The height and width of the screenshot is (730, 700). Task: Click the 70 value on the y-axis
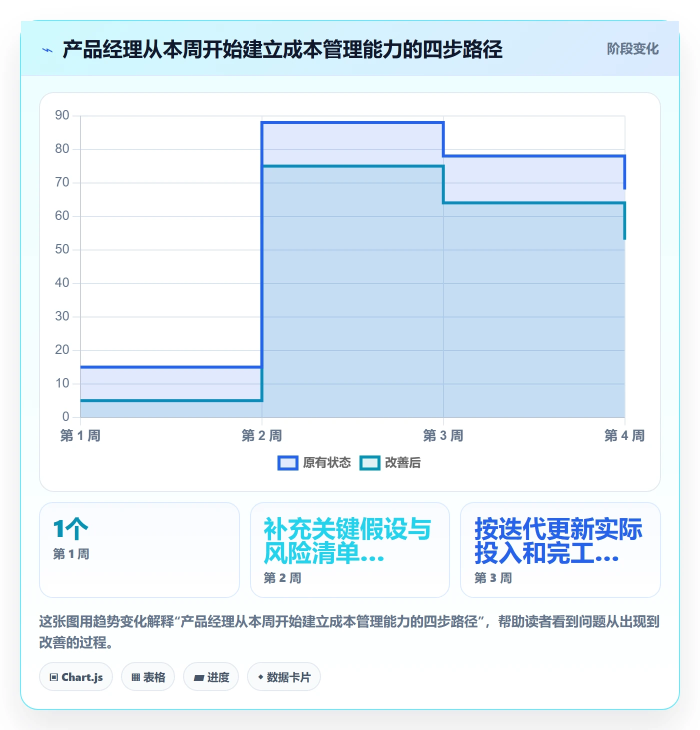pos(62,182)
